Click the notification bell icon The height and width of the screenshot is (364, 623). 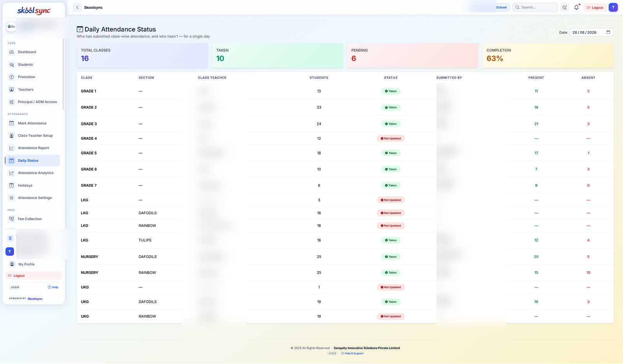pyautogui.click(x=577, y=7)
